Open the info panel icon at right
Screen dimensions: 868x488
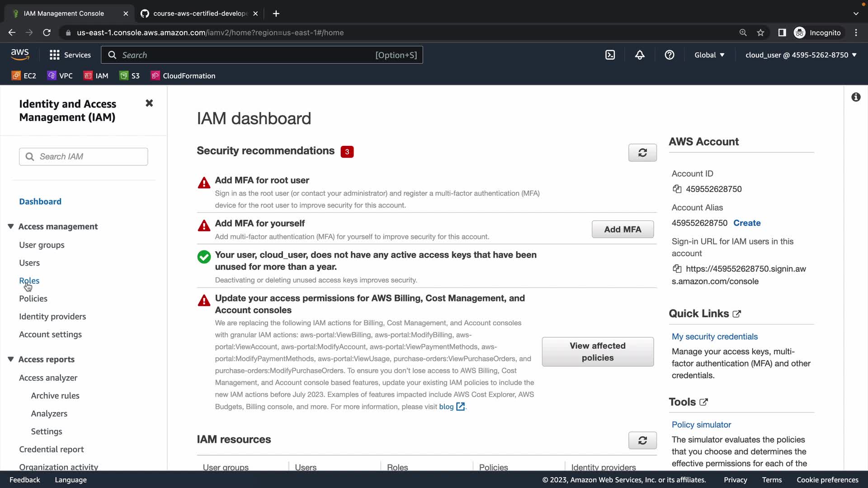coord(856,97)
